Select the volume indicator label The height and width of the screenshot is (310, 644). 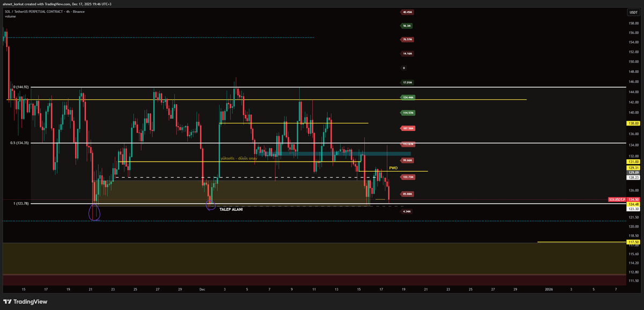(x=11, y=17)
